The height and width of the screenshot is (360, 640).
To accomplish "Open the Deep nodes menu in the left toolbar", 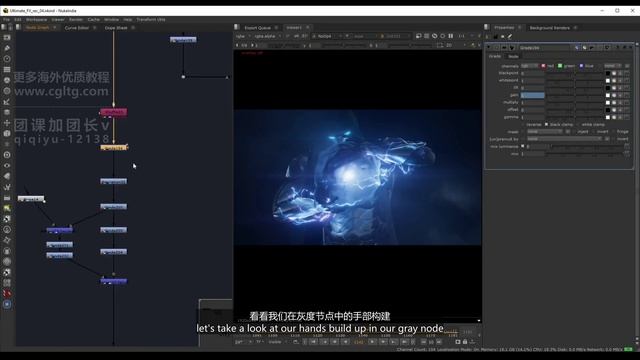I will [7, 155].
